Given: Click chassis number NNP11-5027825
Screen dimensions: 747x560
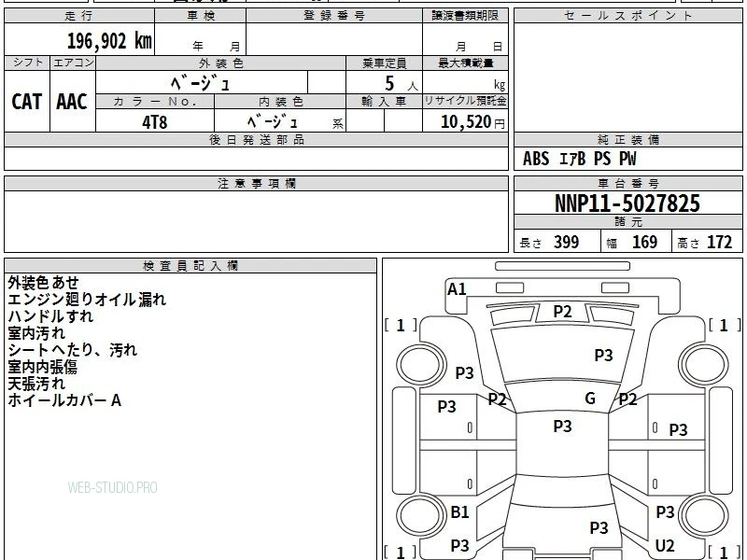Looking at the screenshot, I should click(x=627, y=203).
